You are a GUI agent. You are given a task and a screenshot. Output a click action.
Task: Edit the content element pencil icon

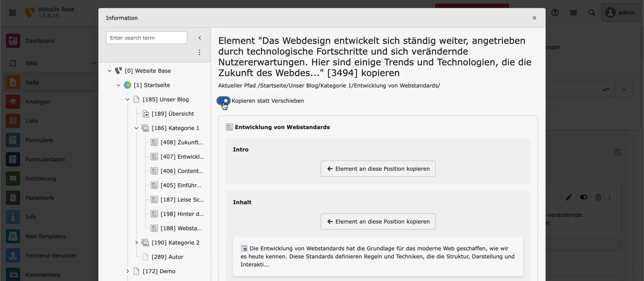click(569, 197)
